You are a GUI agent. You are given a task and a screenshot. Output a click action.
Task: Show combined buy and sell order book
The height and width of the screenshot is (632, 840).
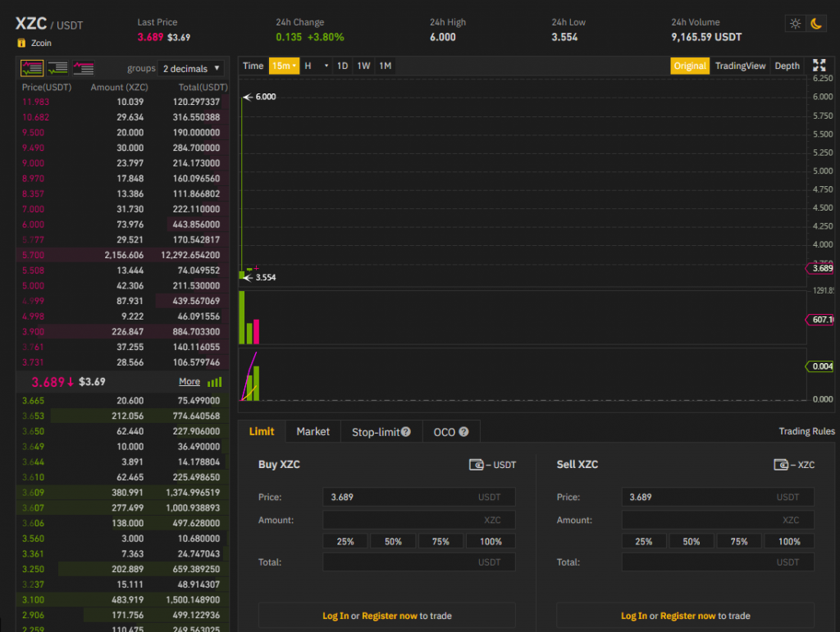coord(32,68)
